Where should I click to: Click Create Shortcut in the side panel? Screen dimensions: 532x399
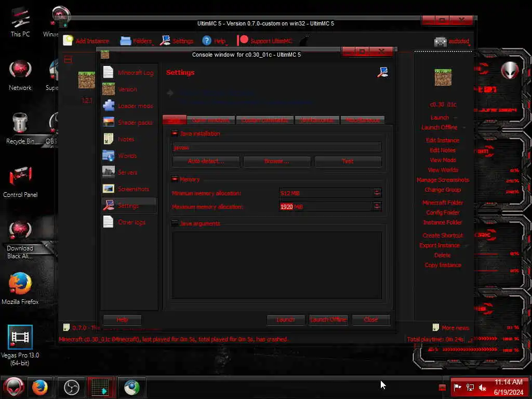coord(443,235)
